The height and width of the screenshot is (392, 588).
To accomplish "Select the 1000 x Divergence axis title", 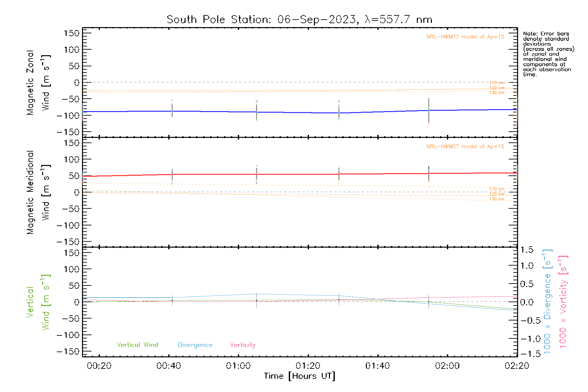I will [547, 302].
